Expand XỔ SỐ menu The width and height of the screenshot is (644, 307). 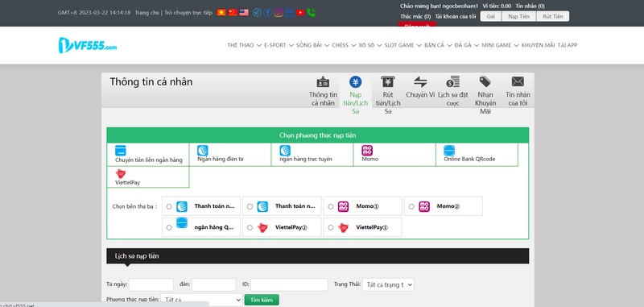370,45
